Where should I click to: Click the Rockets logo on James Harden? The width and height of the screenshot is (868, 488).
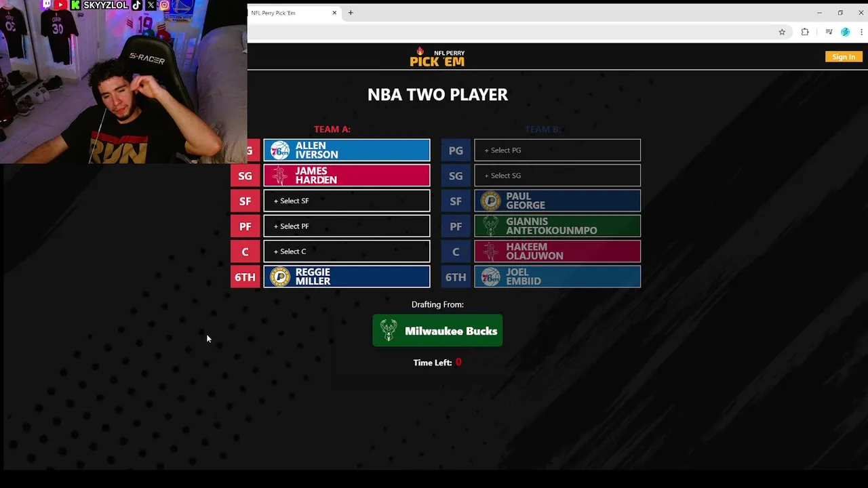click(279, 176)
